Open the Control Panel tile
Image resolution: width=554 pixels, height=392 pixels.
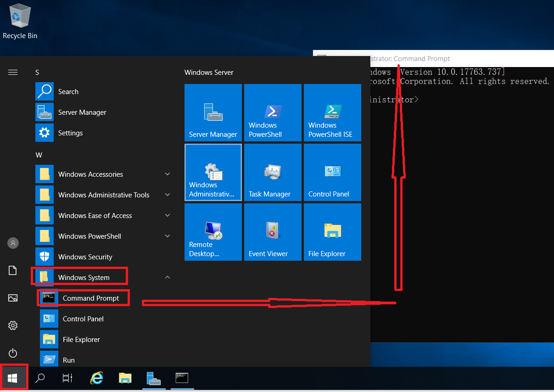(x=332, y=172)
